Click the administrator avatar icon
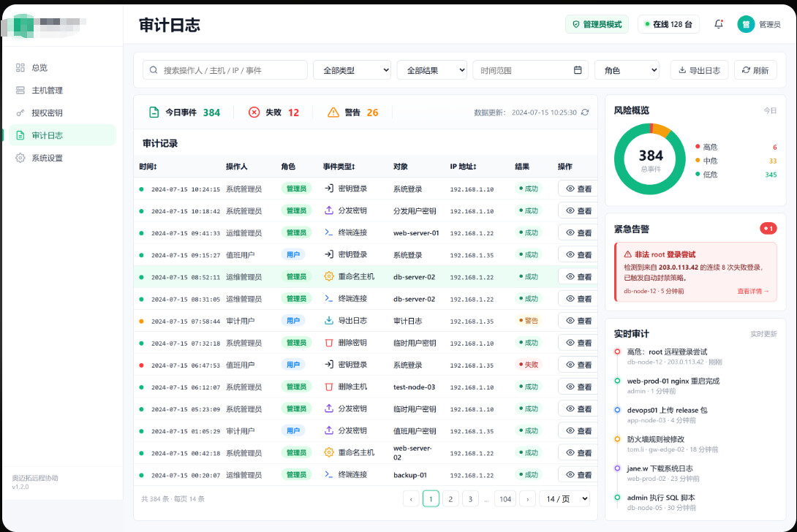797x532 pixels. coord(746,24)
